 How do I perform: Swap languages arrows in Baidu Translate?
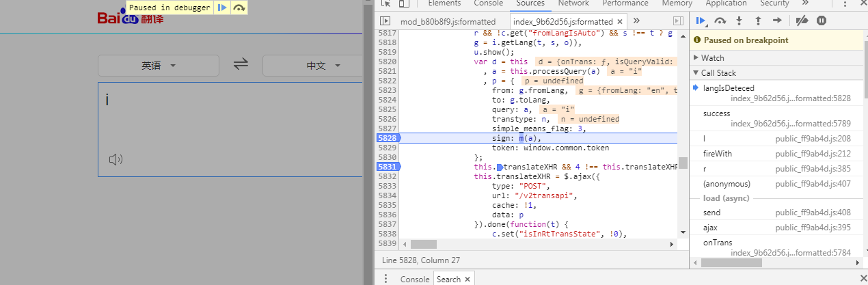240,65
